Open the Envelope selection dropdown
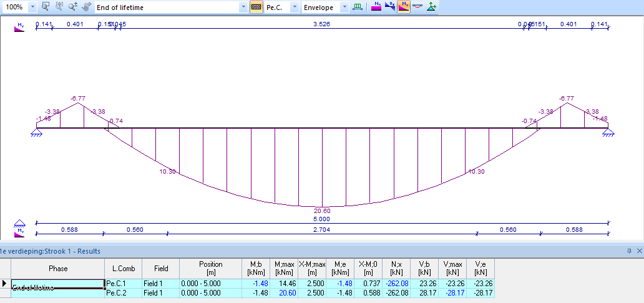Image resolution: width=644 pixels, height=303 pixels. 344,7
